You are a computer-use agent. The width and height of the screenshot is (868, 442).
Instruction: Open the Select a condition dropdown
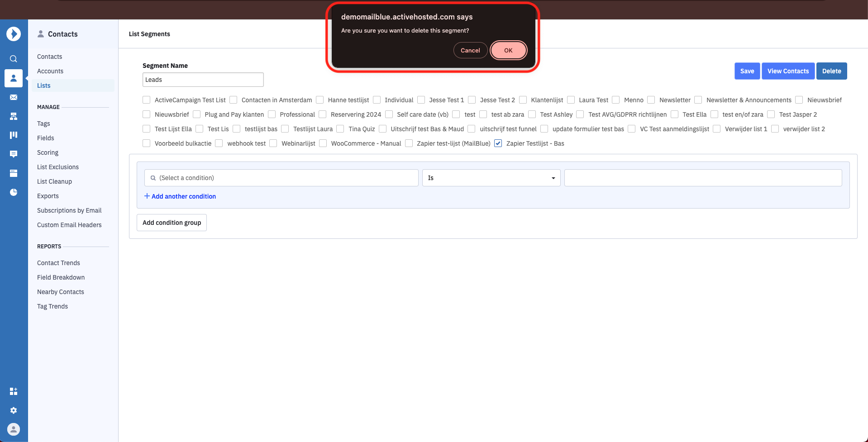click(281, 178)
